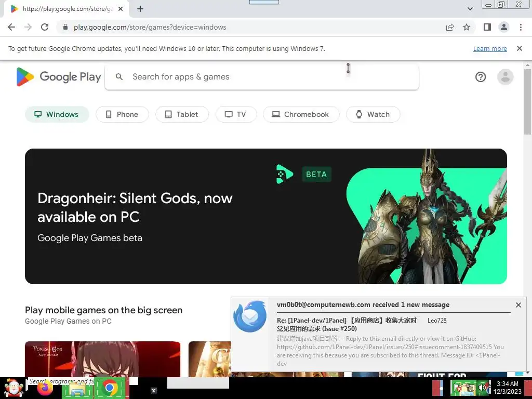Open the Google Play account avatar
This screenshot has height=399, width=532.
coord(505,77)
